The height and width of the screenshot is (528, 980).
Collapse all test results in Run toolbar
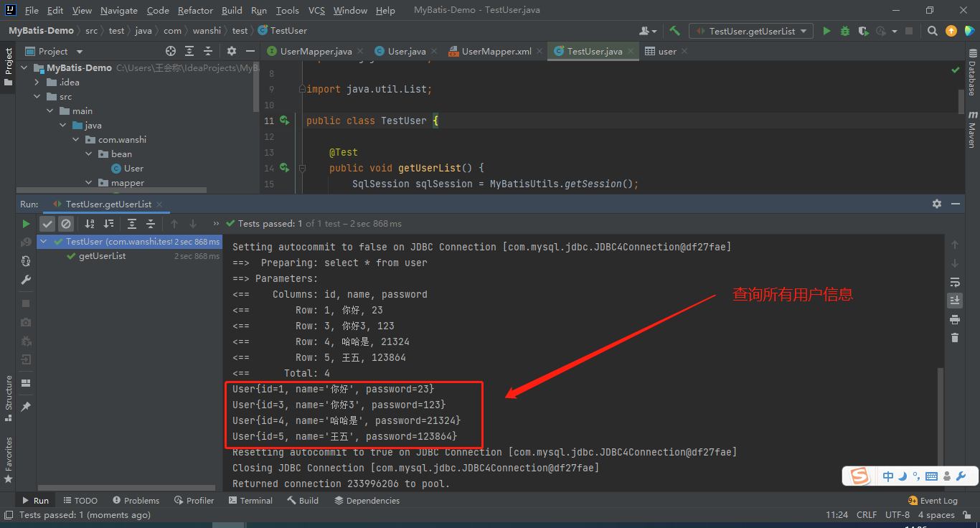pyautogui.click(x=151, y=224)
